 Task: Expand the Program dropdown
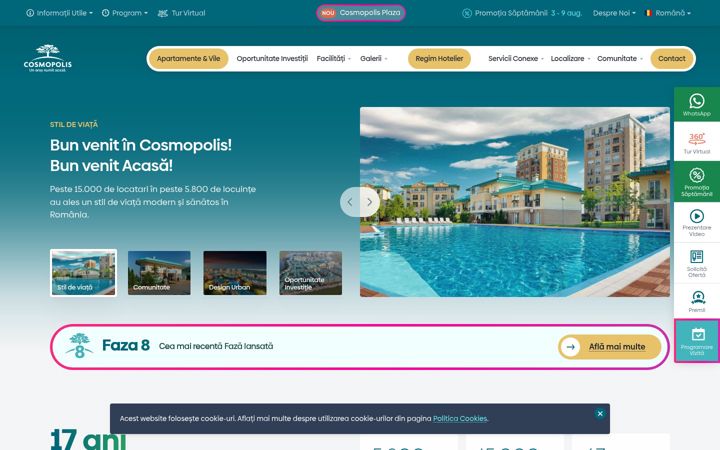click(x=125, y=13)
